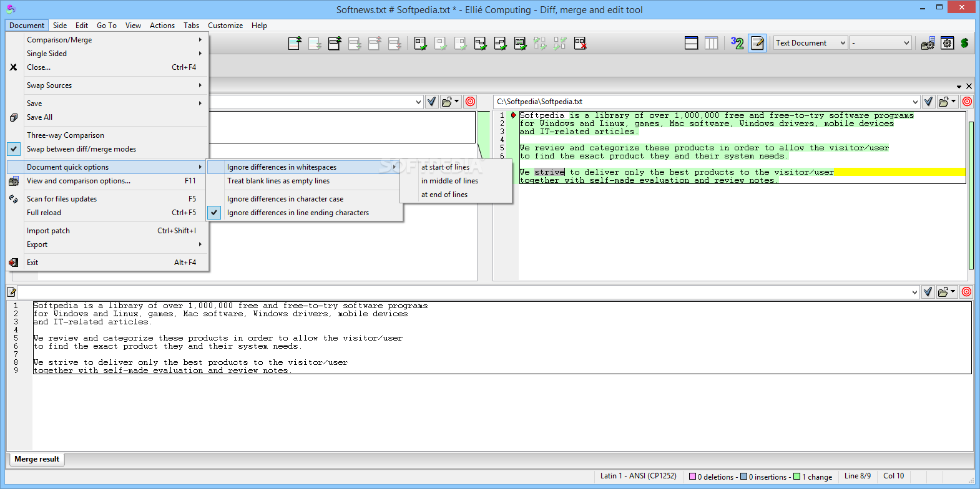Click the left-then-right merge icon

point(481,43)
